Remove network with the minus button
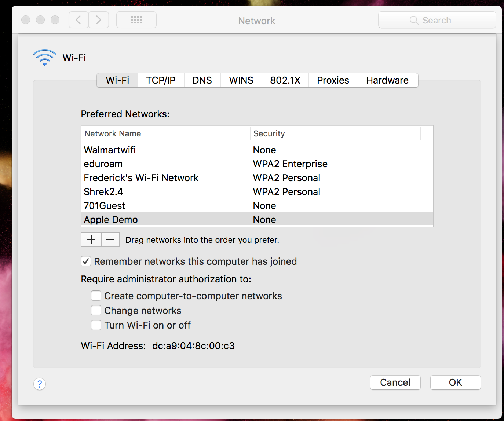Screen dimensions: 504x421 (110, 240)
